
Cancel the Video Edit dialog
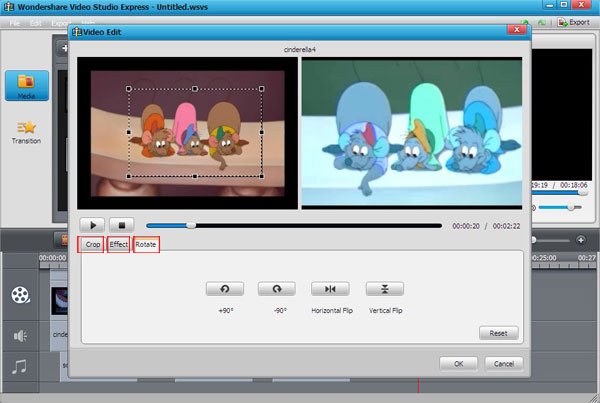(x=503, y=362)
